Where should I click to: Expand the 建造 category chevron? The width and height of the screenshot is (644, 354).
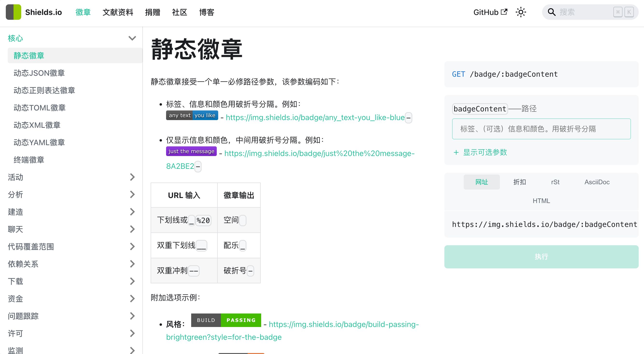(132, 212)
